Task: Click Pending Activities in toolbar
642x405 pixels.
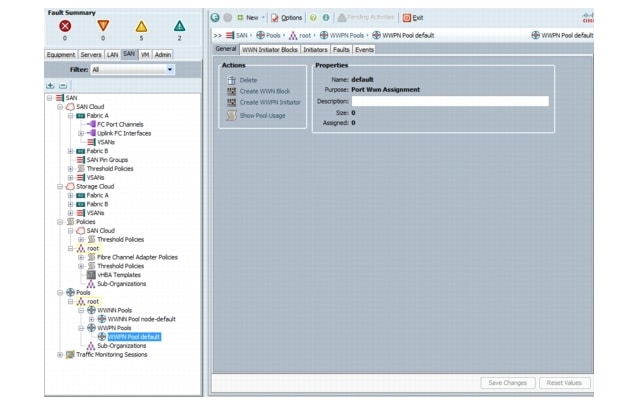Action: (x=366, y=17)
